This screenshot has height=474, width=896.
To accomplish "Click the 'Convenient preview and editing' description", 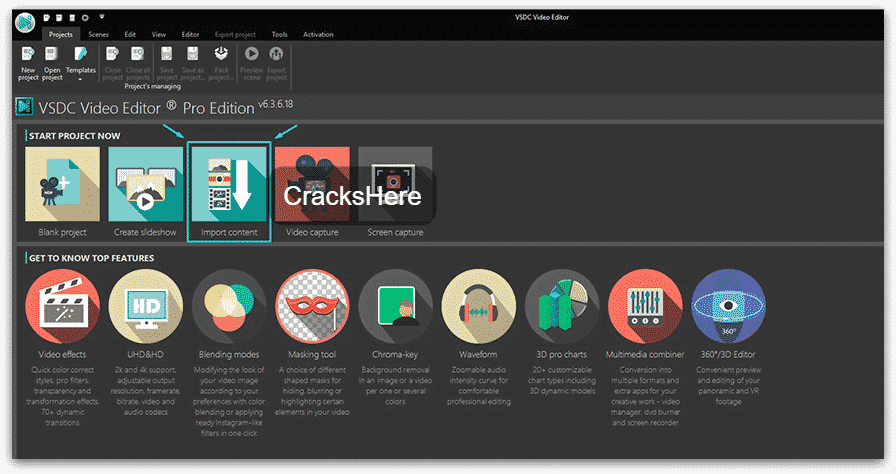I will (729, 385).
